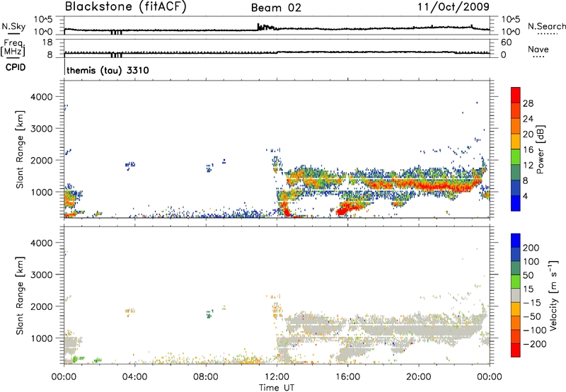This screenshot has height=392, width=566.
Task: Click the 'Velocity [m s-1]' colorbar title
Action: [x=553, y=295]
